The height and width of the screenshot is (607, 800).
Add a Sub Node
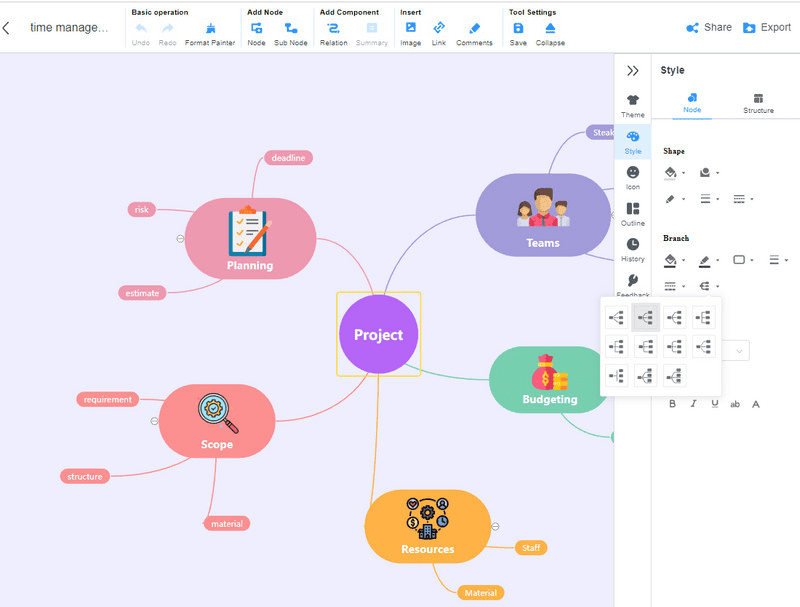(291, 33)
